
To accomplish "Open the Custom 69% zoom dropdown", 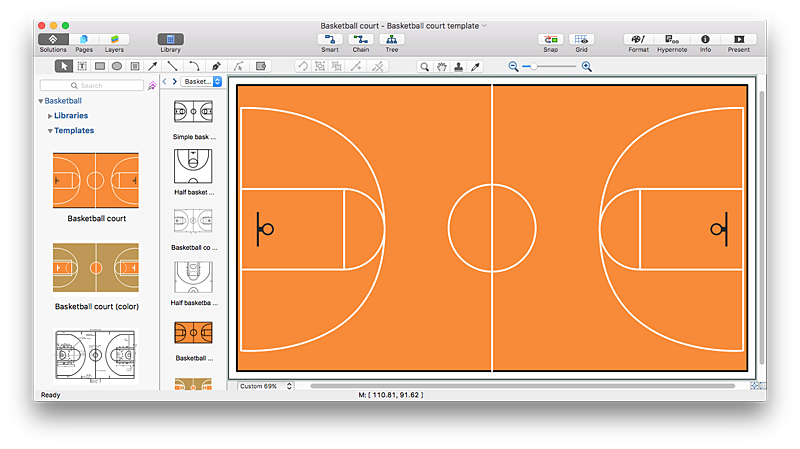I will (x=266, y=385).
